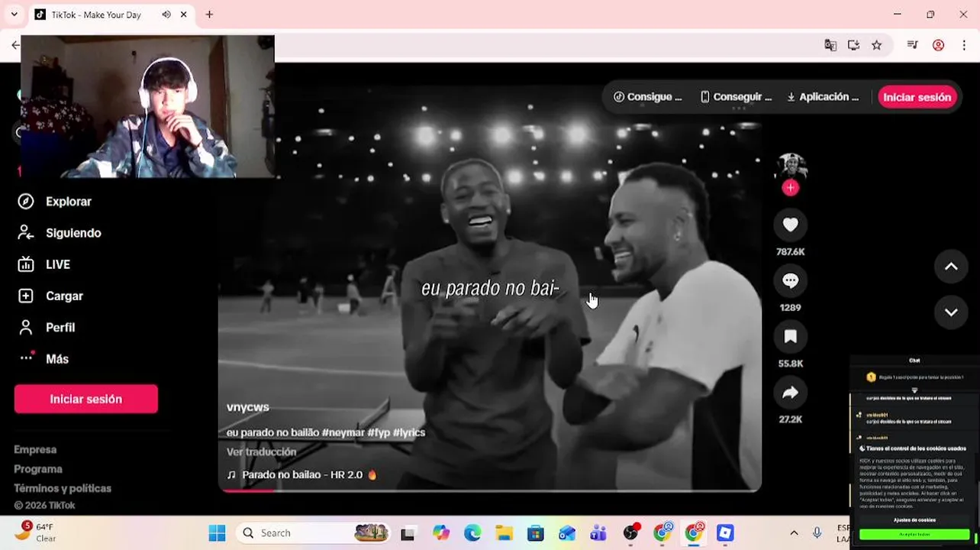Open File Explorer from the taskbar

(504, 533)
